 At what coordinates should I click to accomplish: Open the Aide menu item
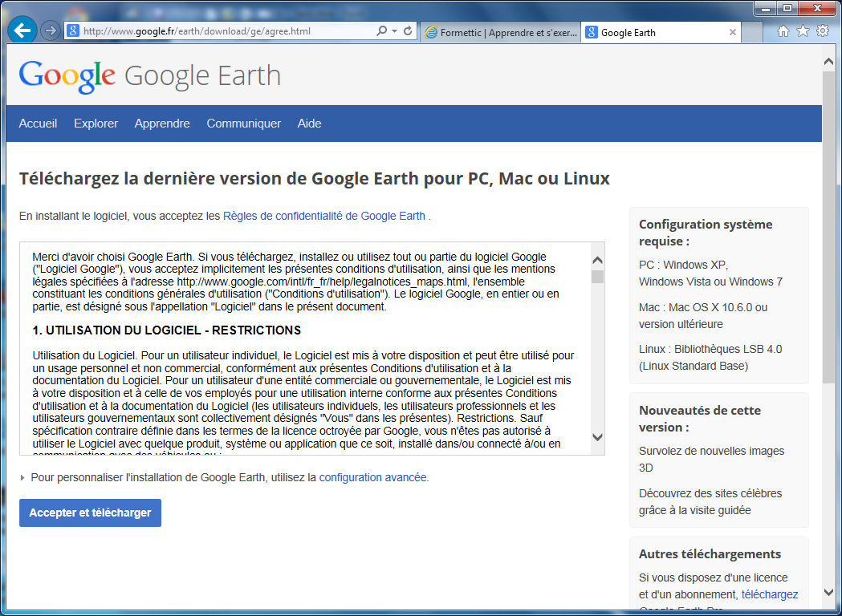[x=309, y=124]
